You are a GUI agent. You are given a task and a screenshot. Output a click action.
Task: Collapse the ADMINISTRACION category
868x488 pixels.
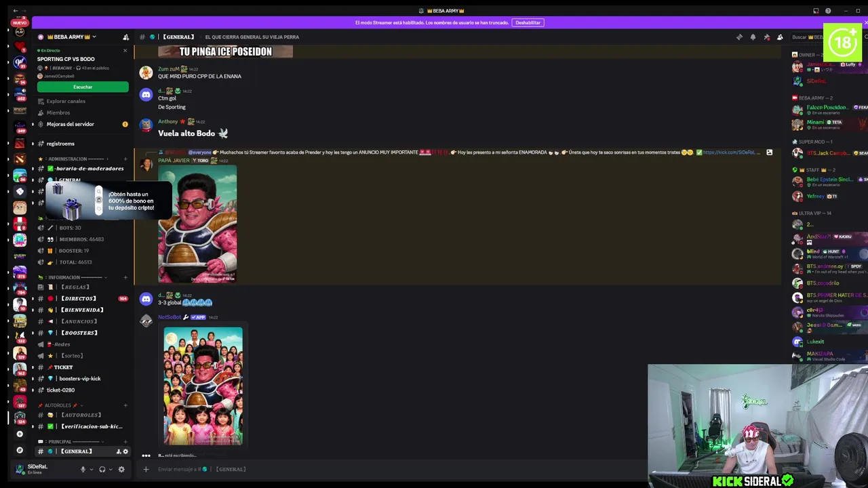tap(73, 159)
